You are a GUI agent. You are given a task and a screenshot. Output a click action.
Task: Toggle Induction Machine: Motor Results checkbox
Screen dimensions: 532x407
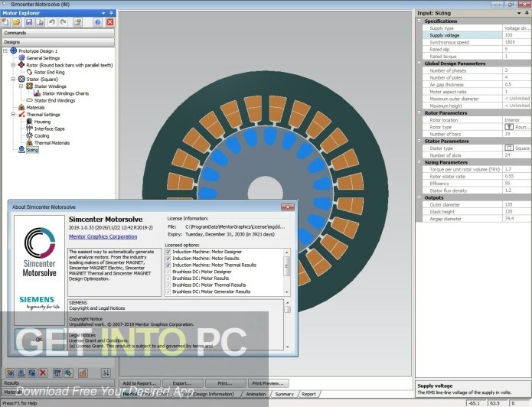(x=168, y=259)
